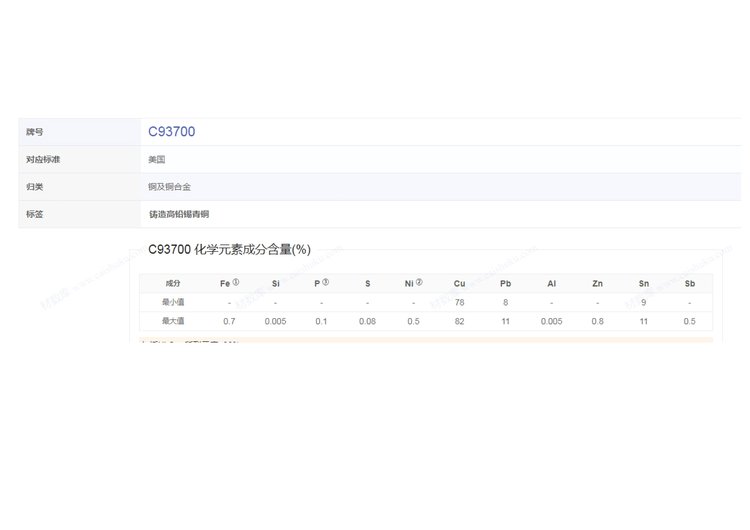Click the footnote marker ① next to Fe
This screenshot has width=750, height=530.
point(236,282)
